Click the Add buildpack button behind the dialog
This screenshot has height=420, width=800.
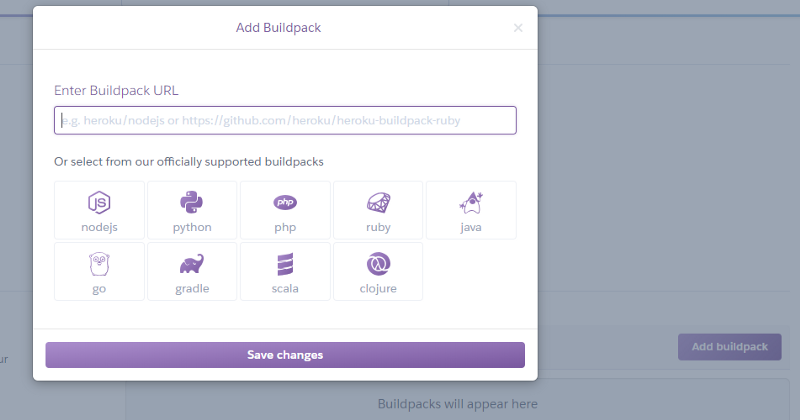point(730,347)
